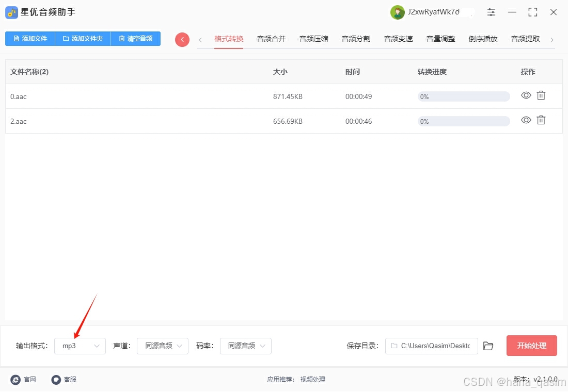Click the 大小 column header
Image resolution: width=568 pixels, height=392 pixels.
point(280,72)
